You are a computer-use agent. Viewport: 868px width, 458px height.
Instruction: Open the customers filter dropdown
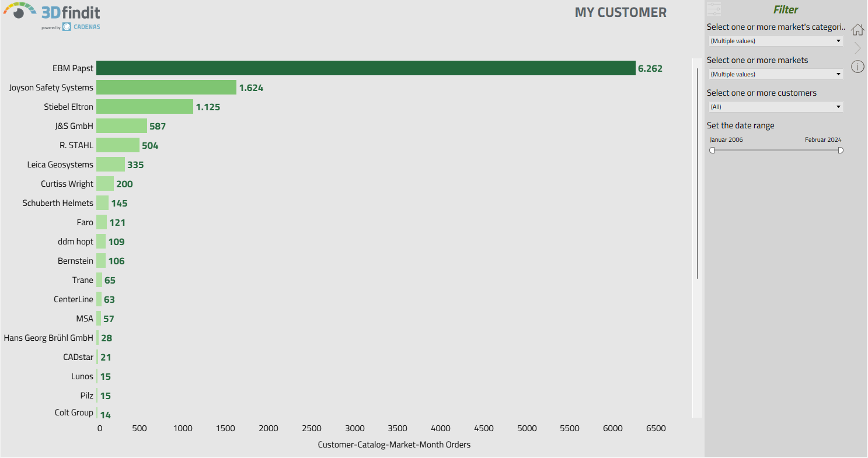coord(775,107)
